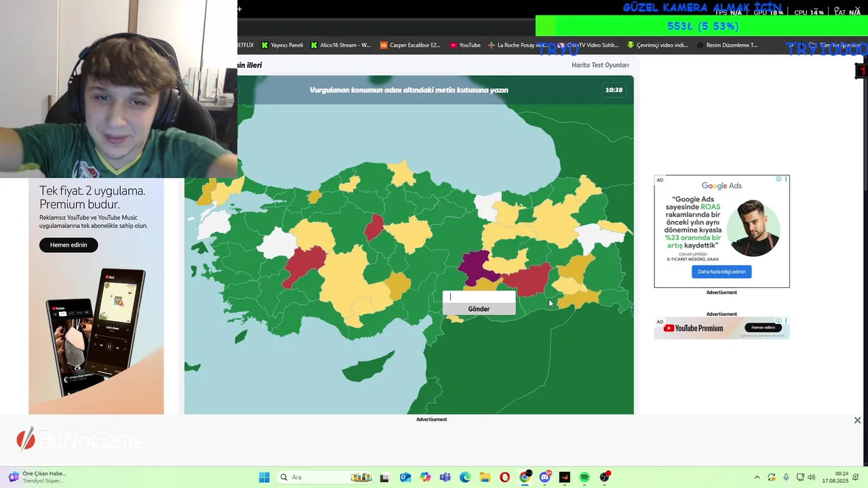The height and width of the screenshot is (488, 868).
Task: Click the highlighted purple province on the map
Action: (477, 266)
